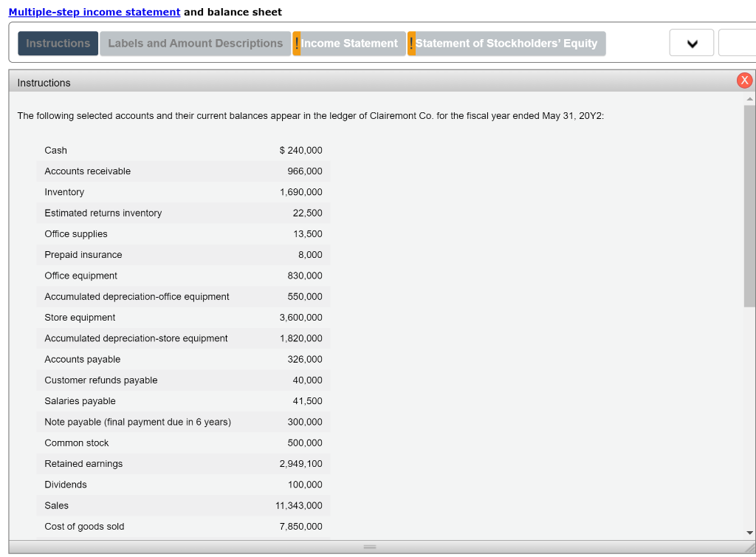Open the Income Statement tab
The width and height of the screenshot is (756, 557).
click(349, 44)
